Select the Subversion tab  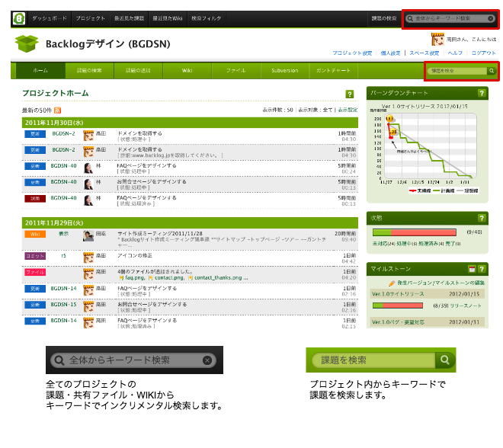point(285,71)
